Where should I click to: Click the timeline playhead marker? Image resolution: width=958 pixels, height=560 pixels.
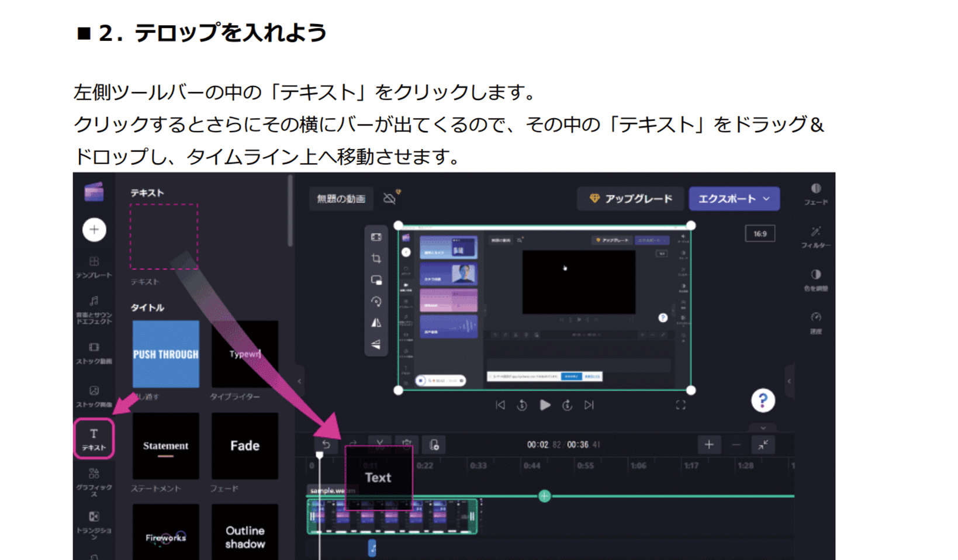[x=319, y=455]
